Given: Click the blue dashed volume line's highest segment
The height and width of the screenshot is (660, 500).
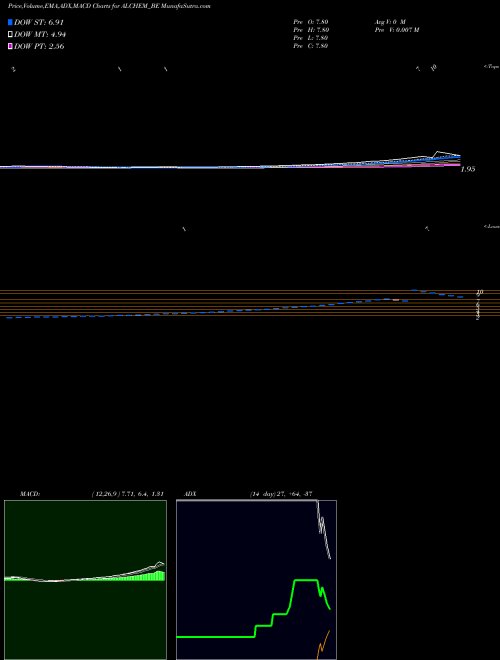Looking at the screenshot, I should click(414, 290).
